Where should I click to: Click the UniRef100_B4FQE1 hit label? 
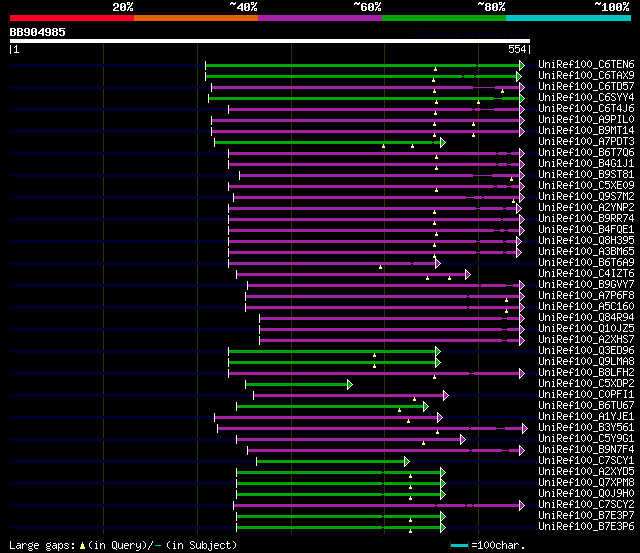[x=586, y=230]
